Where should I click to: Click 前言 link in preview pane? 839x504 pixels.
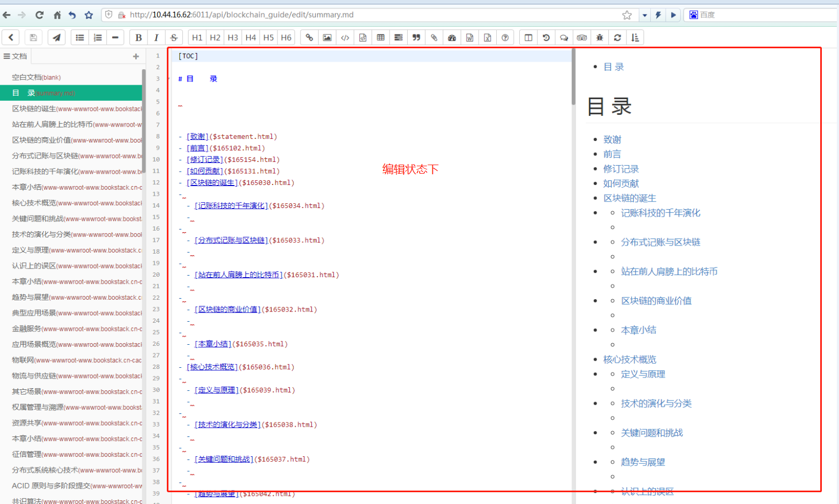tap(612, 154)
